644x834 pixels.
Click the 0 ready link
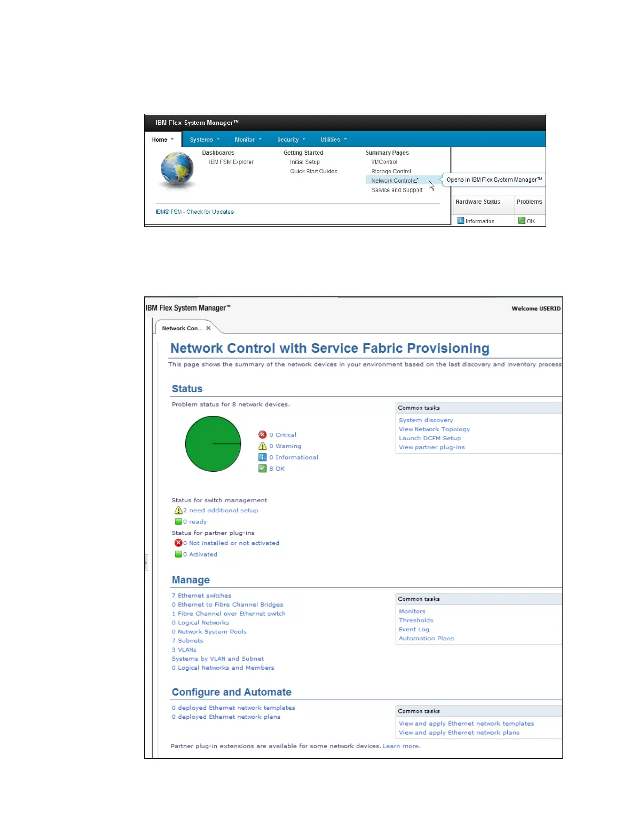pyautogui.click(x=195, y=521)
